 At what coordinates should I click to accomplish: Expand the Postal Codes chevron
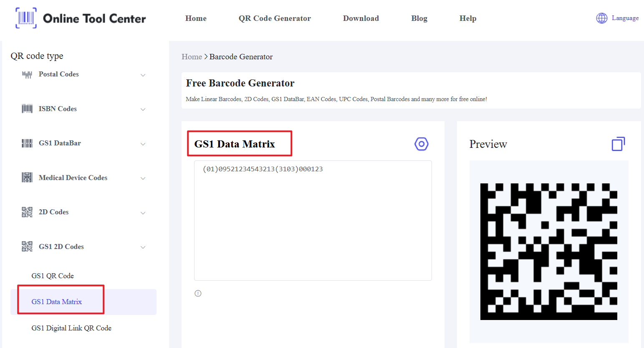(x=143, y=75)
